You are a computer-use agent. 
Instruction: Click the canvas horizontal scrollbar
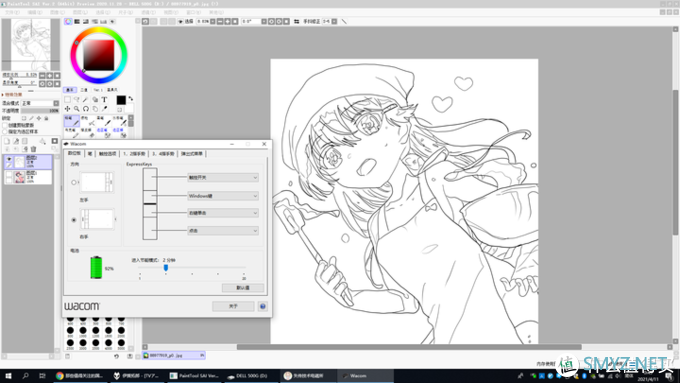409,347
